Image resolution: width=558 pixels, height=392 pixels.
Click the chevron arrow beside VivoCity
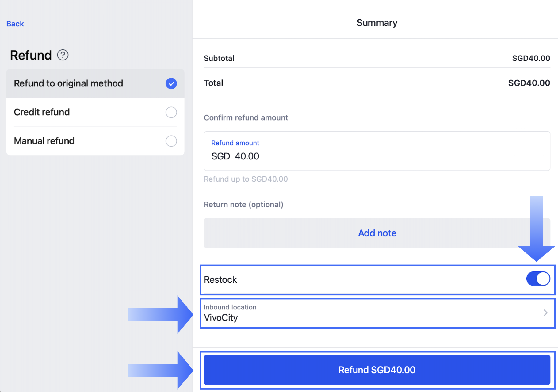click(545, 313)
